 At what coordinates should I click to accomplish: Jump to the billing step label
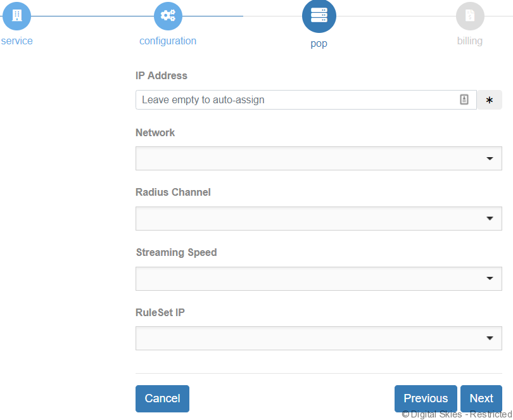469,41
